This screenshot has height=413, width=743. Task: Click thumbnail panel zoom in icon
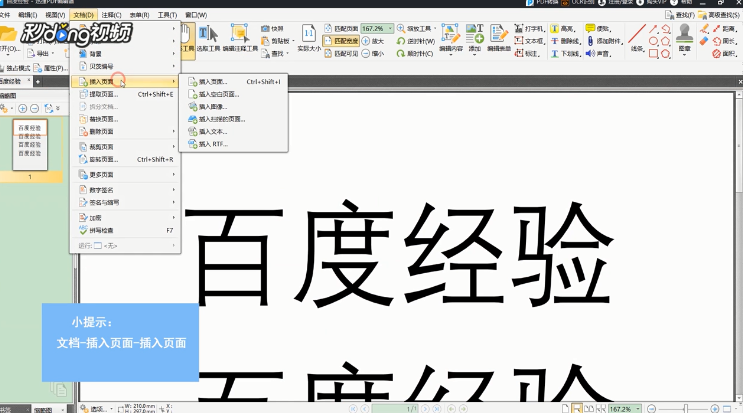coord(22,108)
